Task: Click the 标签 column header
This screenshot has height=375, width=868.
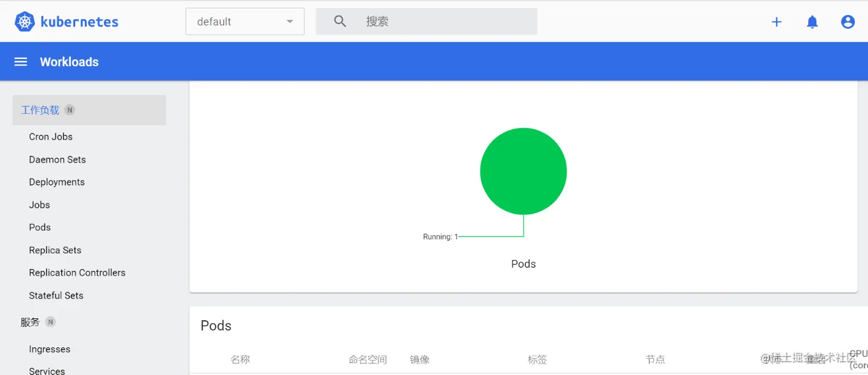Action: click(x=537, y=359)
